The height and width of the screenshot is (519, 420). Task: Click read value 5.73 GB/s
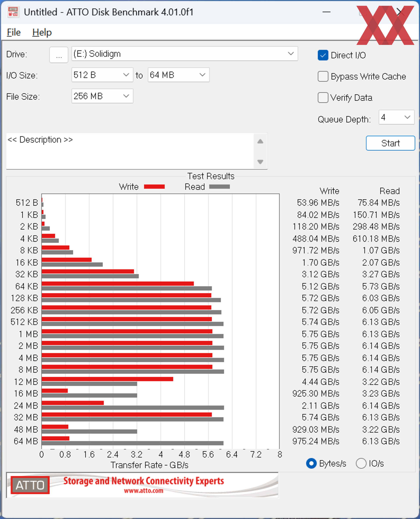[381, 286]
